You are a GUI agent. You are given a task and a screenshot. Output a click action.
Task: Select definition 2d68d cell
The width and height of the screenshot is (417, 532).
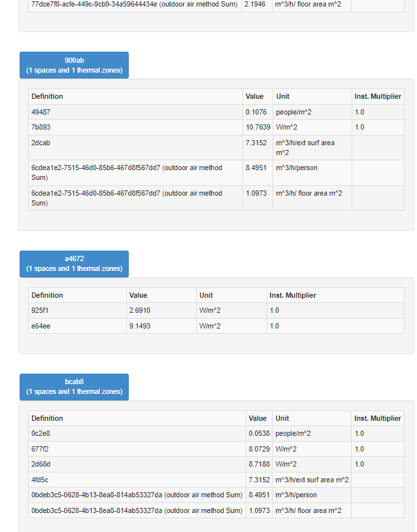[x=137, y=464]
